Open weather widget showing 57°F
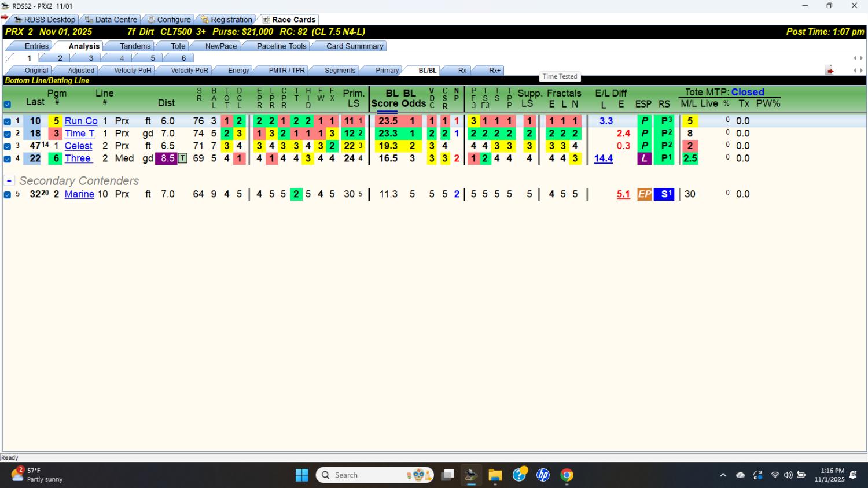868x488 pixels. coord(38,475)
